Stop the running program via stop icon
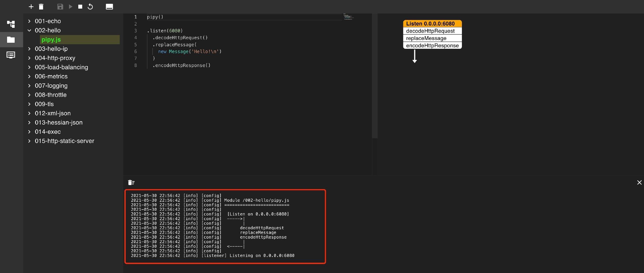The height and width of the screenshot is (273, 644). 80,7
